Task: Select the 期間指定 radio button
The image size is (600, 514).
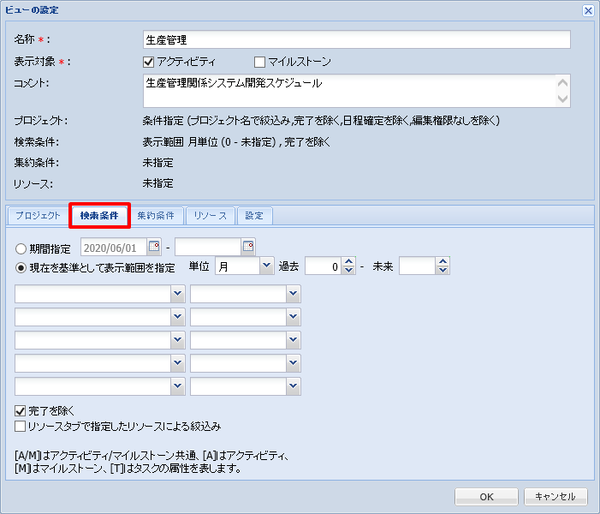Action: pyautogui.click(x=21, y=249)
